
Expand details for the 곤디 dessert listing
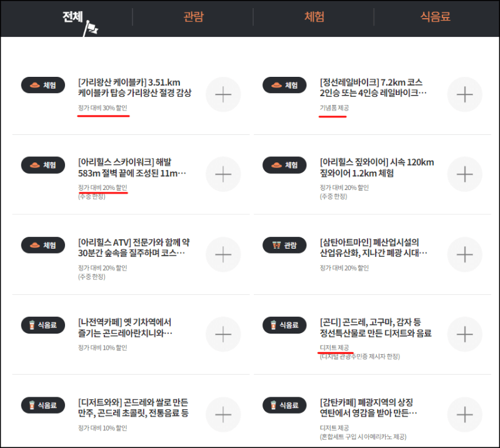[x=464, y=334]
